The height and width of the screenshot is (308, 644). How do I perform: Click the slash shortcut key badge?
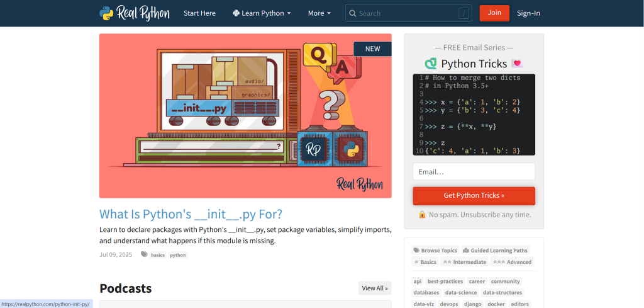(x=464, y=14)
